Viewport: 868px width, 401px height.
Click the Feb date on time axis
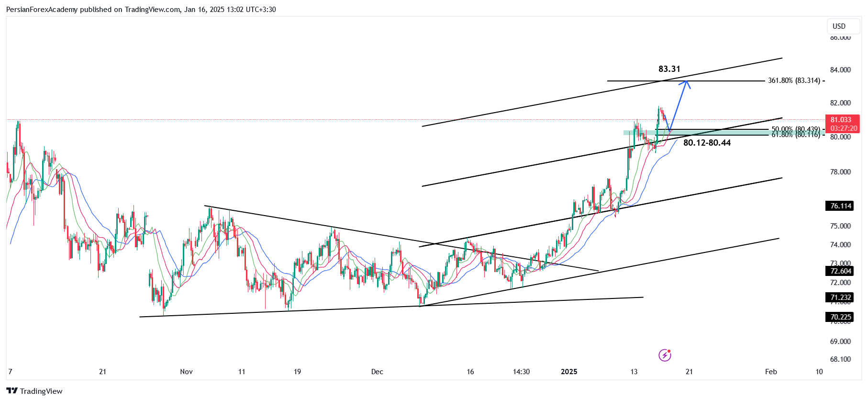tap(771, 372)
